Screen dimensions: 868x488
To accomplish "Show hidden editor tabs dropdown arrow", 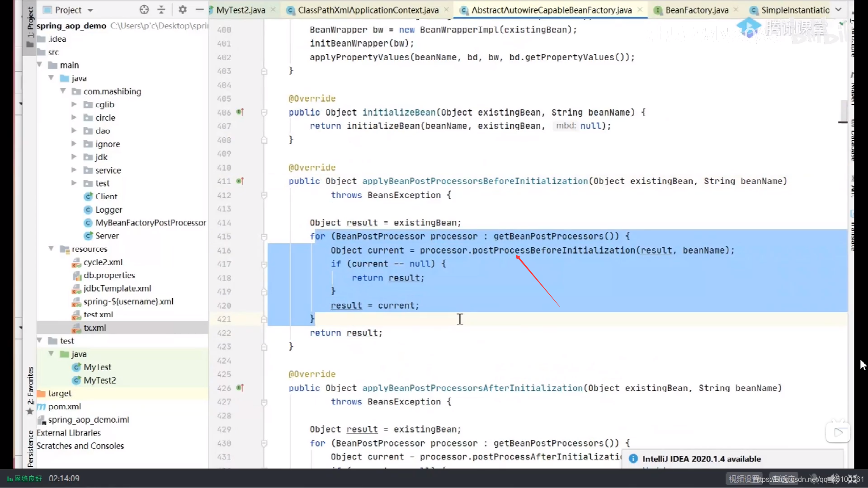I will (x=838, y=9).
